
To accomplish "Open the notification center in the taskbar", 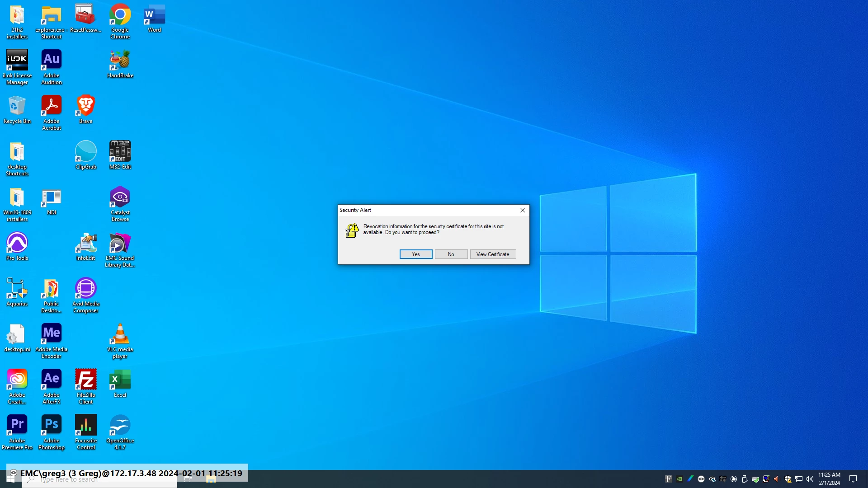I will point(853,479).
